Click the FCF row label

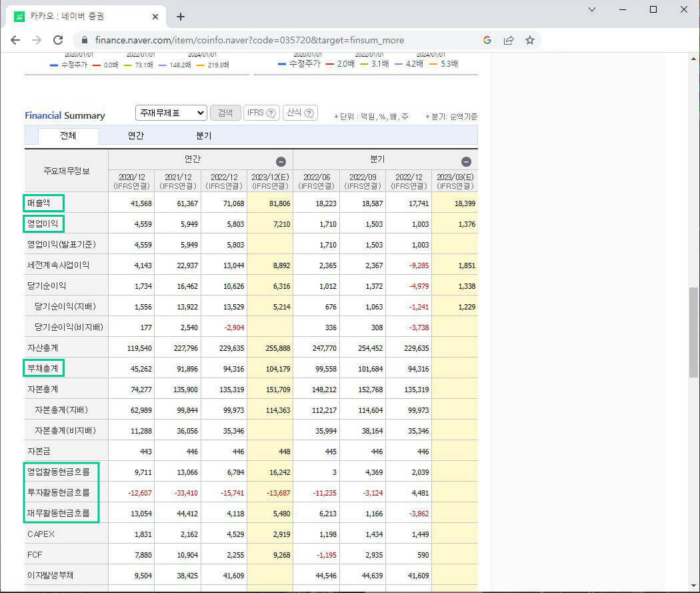click(35, 554)
